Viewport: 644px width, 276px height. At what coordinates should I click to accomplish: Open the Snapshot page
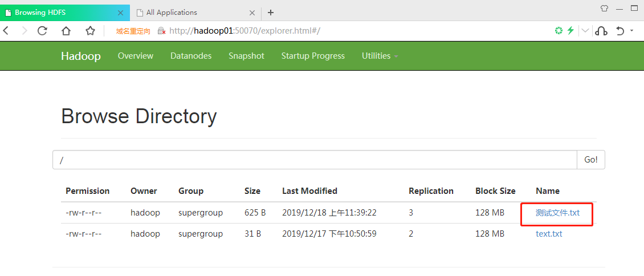click(x=246, y=56)
